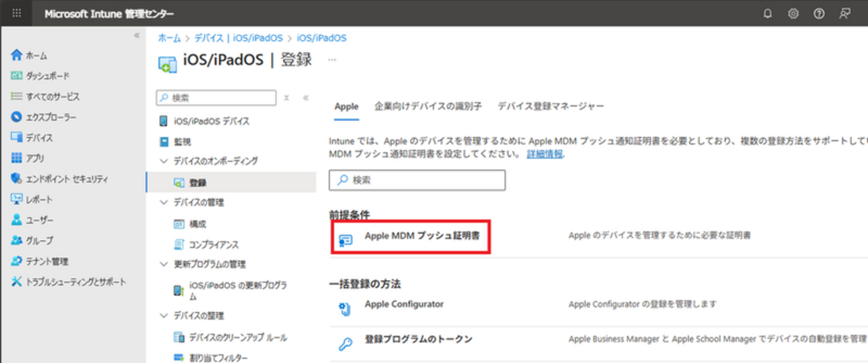This screenshot has width=868, height=363.
Task: Open the settings gear icon
Action: coord(793,13)
